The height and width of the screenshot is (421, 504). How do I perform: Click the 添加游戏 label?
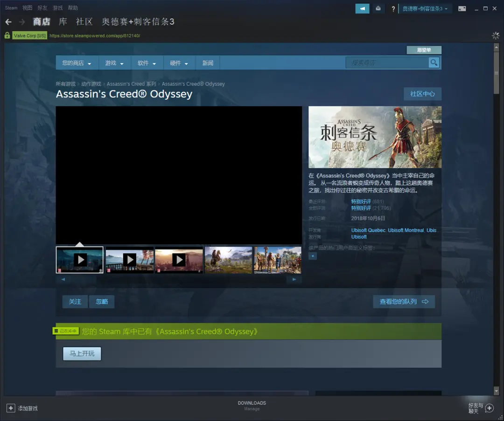click(28, 408)
